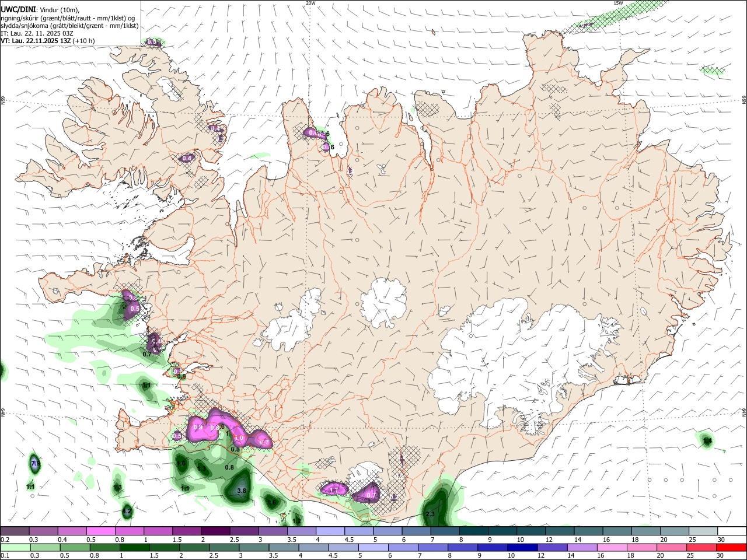Select top-row lavender swatch between 4 and 4.5
The width and height of the screenshot is (747, 560).
point(330,531)
